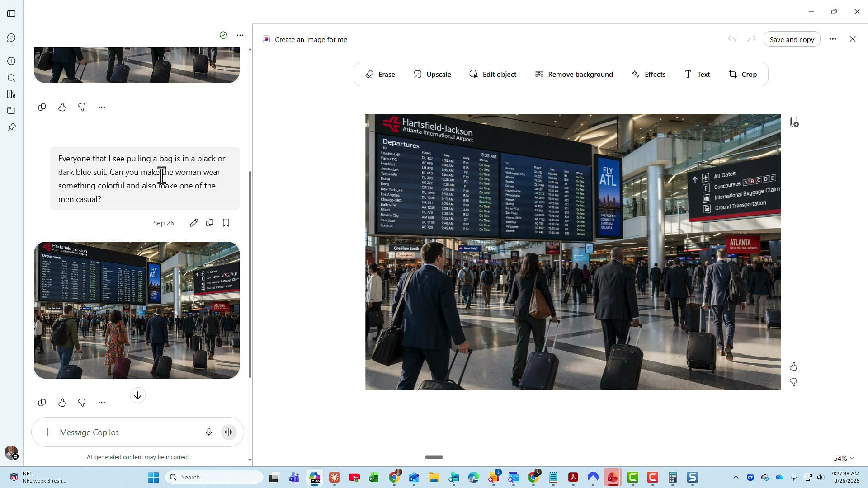Jump to latest message down arrow
Viewport: 868px width, 488px height.
click(138, 395)
